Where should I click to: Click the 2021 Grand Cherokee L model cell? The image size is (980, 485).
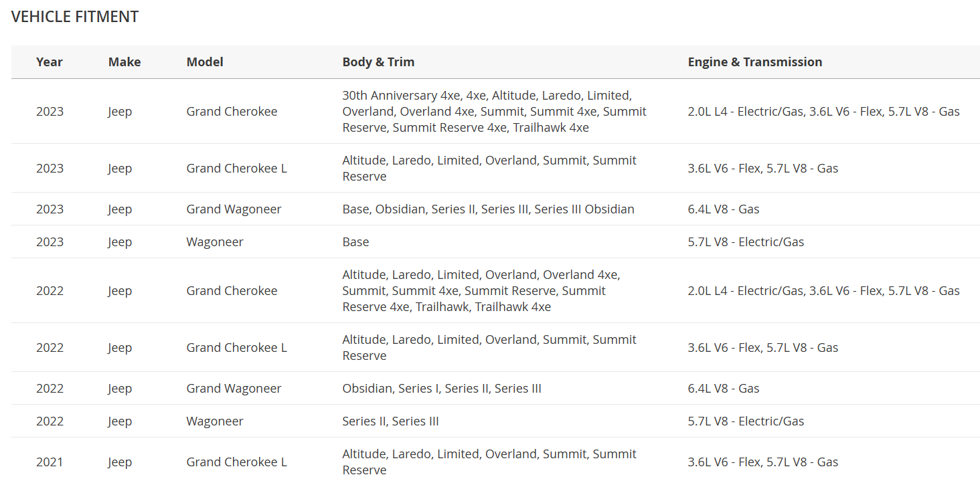coord(236,462)
